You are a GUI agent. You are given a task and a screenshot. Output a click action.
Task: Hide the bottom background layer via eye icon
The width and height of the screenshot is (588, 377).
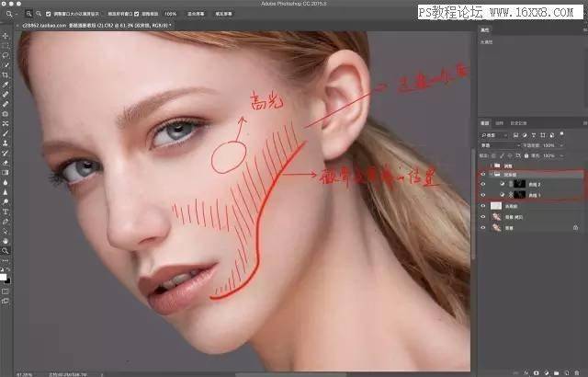(x=483, y=228)
